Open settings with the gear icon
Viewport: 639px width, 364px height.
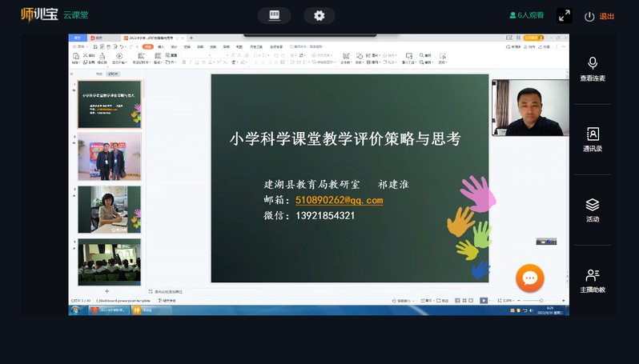coord(319,16)
